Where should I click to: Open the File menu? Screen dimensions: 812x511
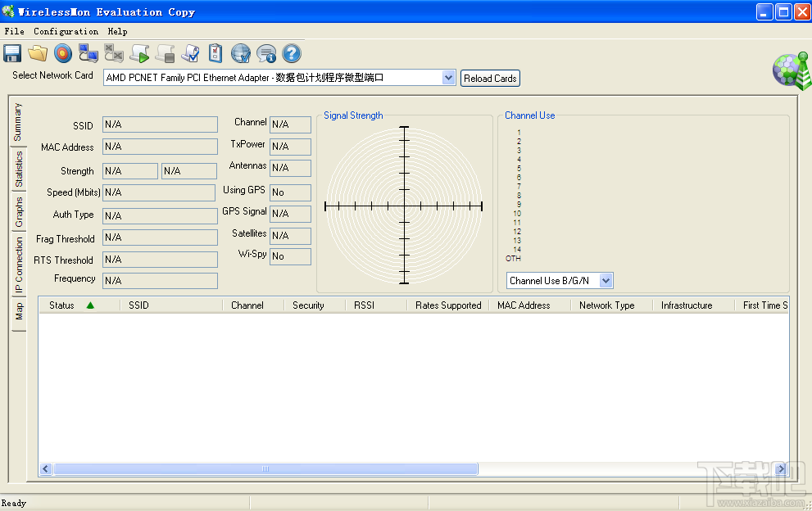(x=15, y=31)
